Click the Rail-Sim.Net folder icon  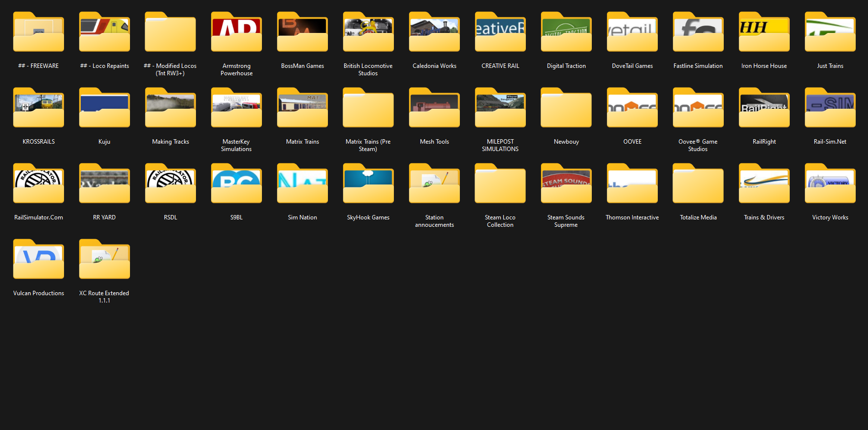point(830,108)
